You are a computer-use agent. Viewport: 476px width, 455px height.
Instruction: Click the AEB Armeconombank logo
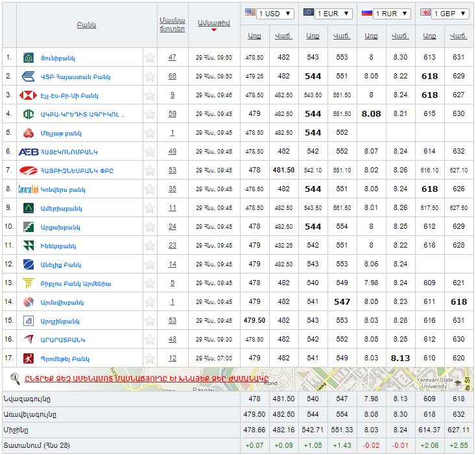pyautogui.click(x=28, y=152)
